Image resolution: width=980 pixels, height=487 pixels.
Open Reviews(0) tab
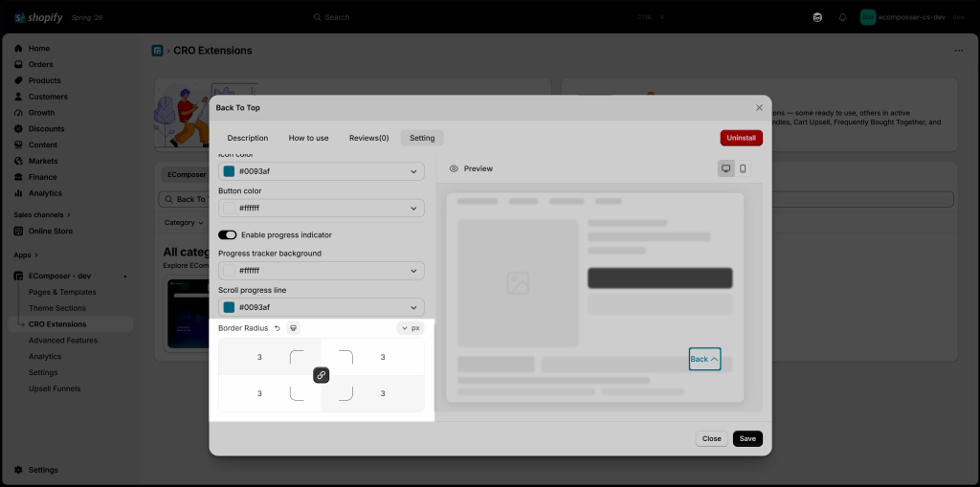368,138
